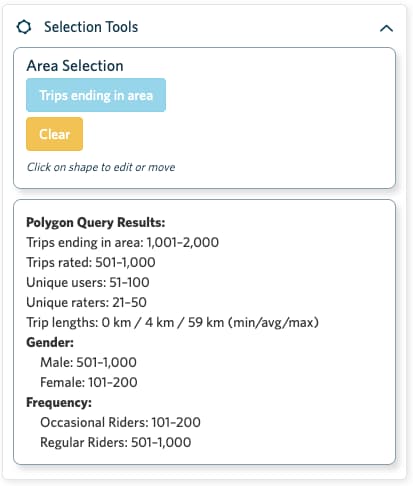Click the Regular Riders 501-1,000 entry
The image size is (413, 486).
[116, 442]
